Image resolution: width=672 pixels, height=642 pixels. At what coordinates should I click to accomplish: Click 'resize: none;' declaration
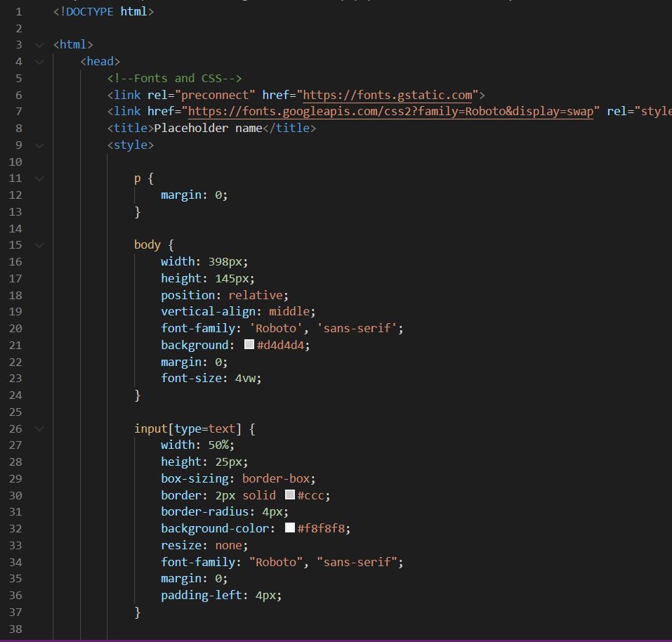pyautogui.click(x=204, y=546)
